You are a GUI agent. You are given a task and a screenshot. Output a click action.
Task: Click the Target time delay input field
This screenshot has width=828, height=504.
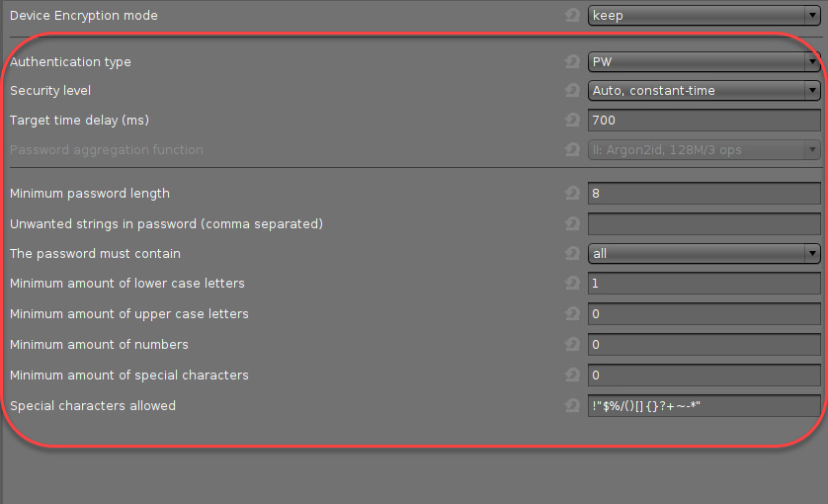coord(704,121)
